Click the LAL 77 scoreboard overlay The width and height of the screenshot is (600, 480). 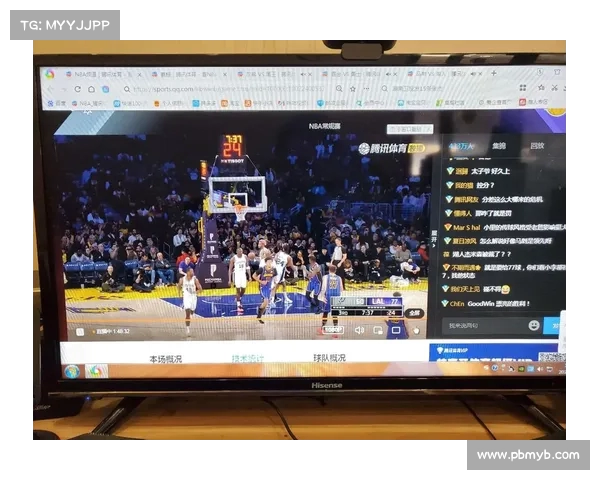(384, 302)
